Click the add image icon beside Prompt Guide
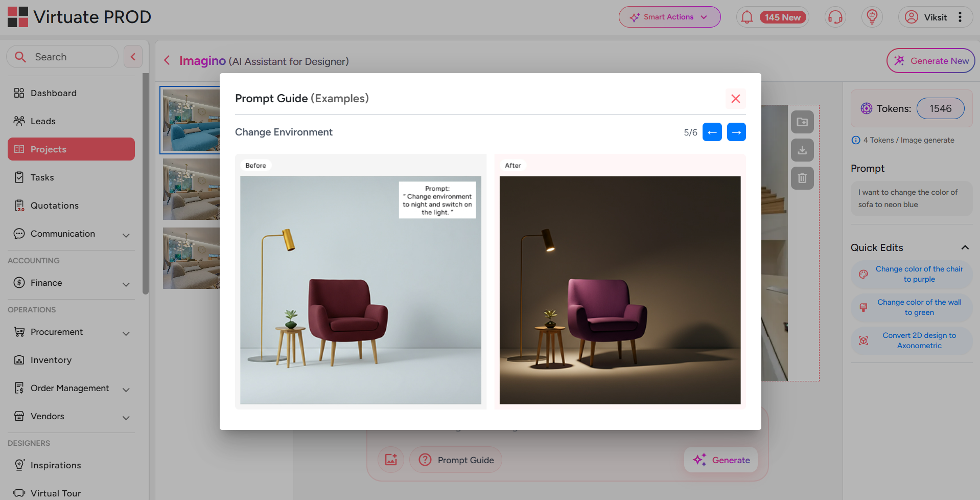Viewport: 980px width, 500px height. (x=390, y=460)
